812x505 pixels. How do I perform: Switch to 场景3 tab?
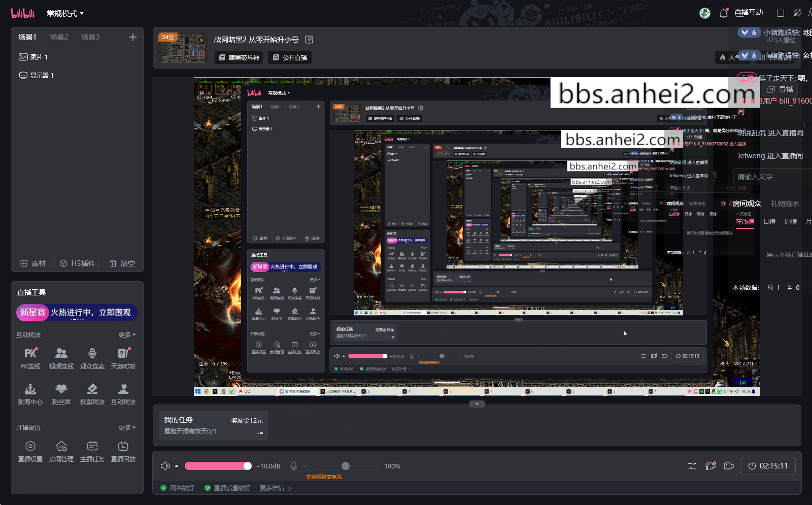90,37
